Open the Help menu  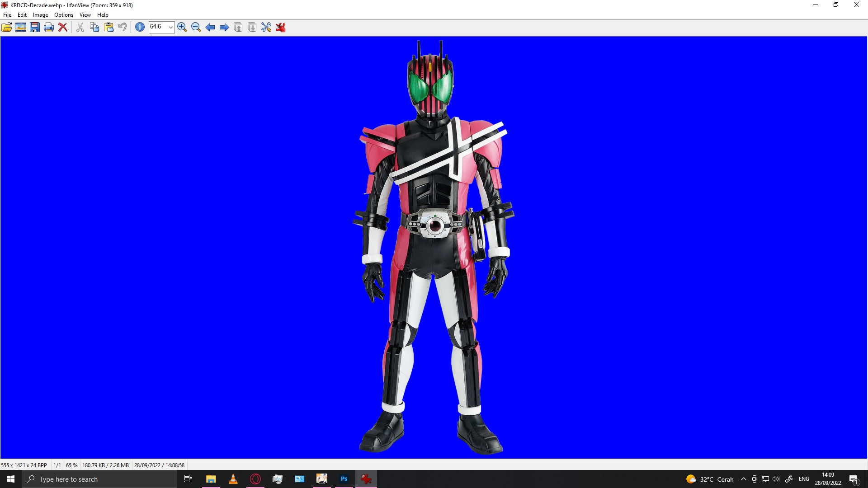coord(103,15)
